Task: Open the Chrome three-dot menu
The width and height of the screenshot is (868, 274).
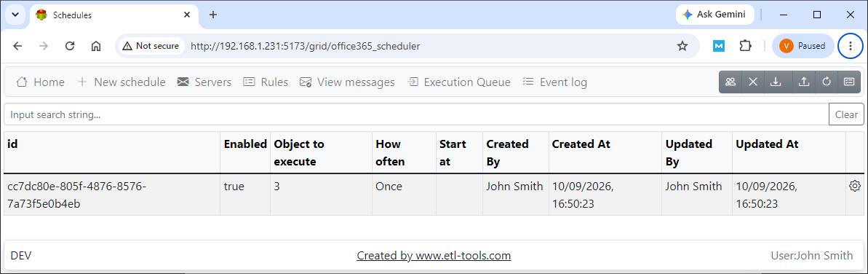Action: pyautogui.click(x=851, y=46)
